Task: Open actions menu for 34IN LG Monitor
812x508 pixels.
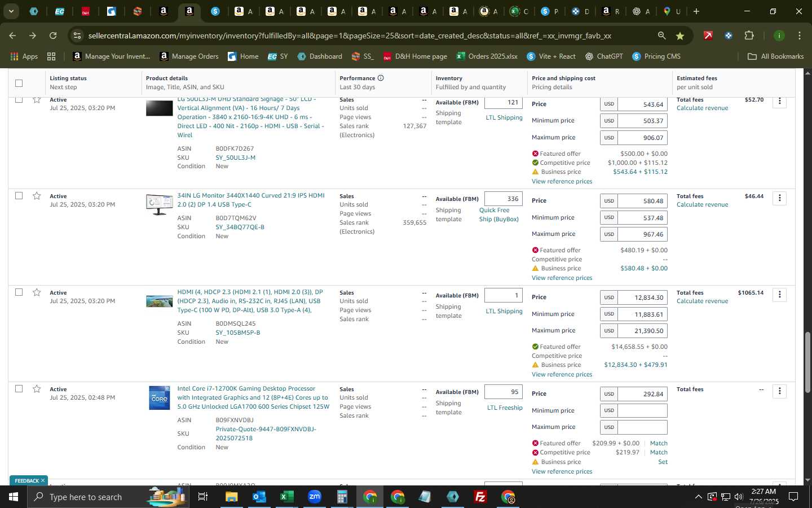Action: (779, 198)
